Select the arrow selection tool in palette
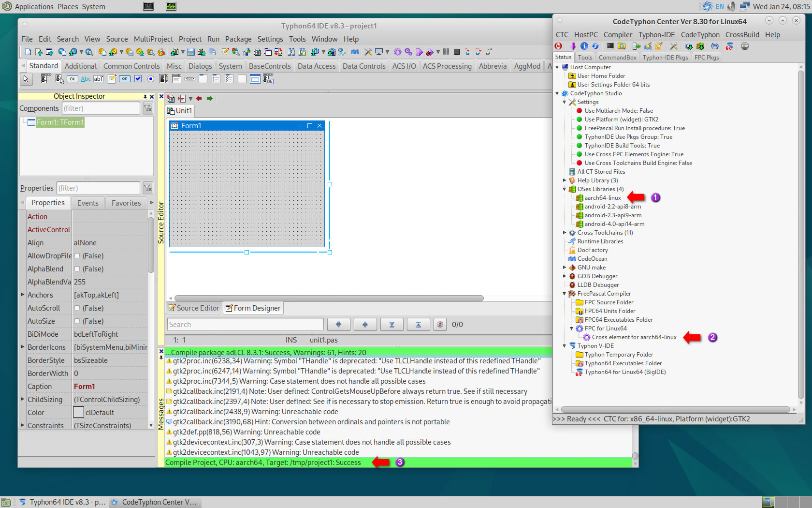The image size is (812, 508). pos(26,79)
